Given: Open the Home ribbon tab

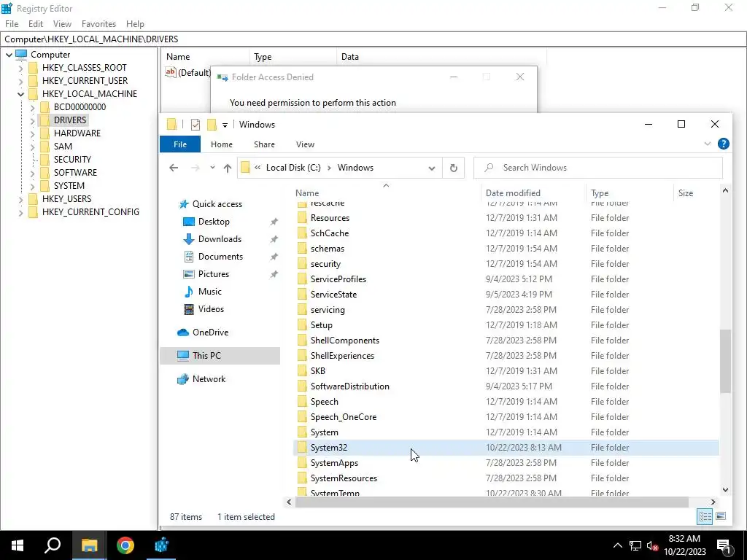Looking at the screenshot, I should [x=222, y=144].
